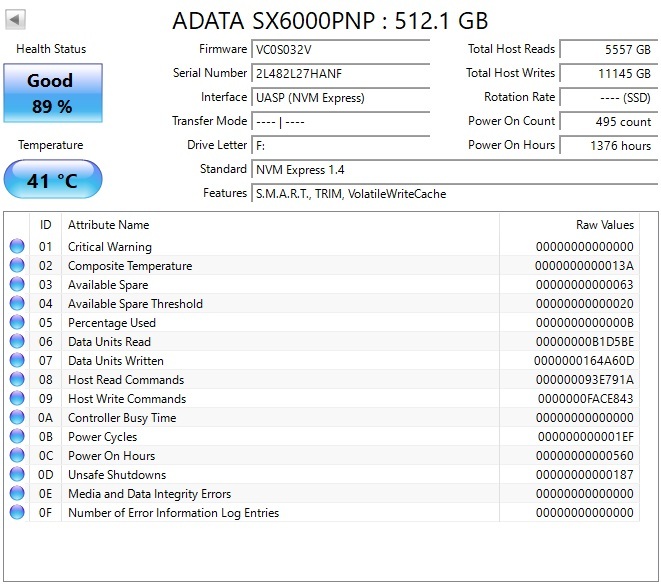This screenshot has height=587, width=661.
Task: Click the status orb beside Percentage Used
Action: 17,323
